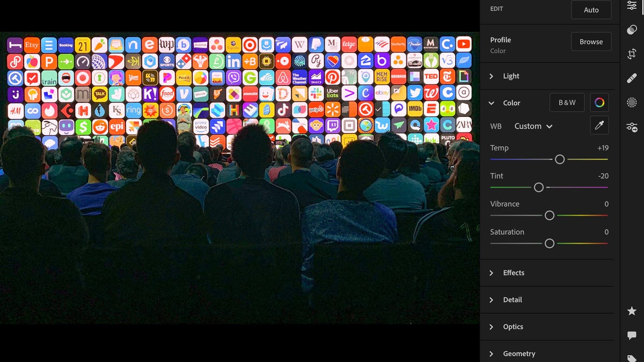Screen dimensions: 644x362
Task: Open the Comments panel icon
Action: [x=632, y=335]
